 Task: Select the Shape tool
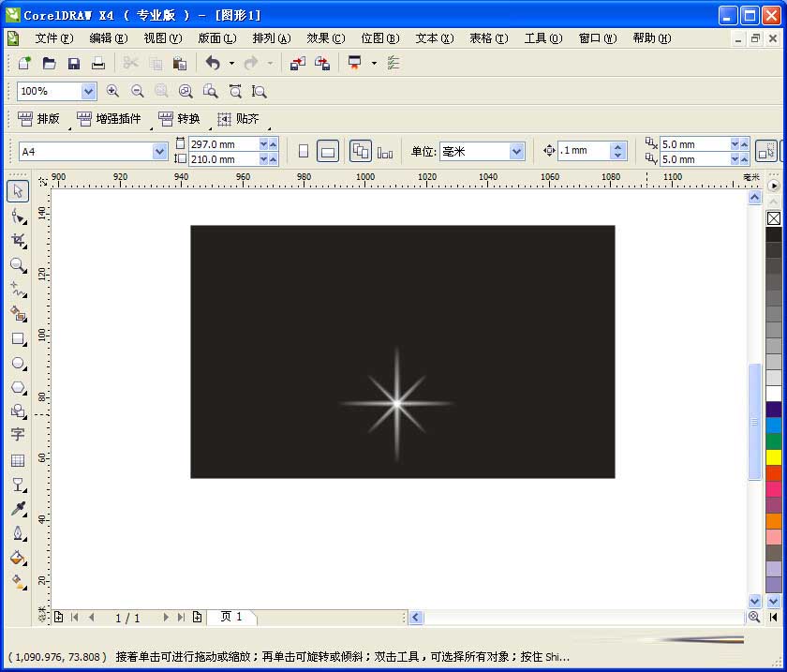[17, 217]
